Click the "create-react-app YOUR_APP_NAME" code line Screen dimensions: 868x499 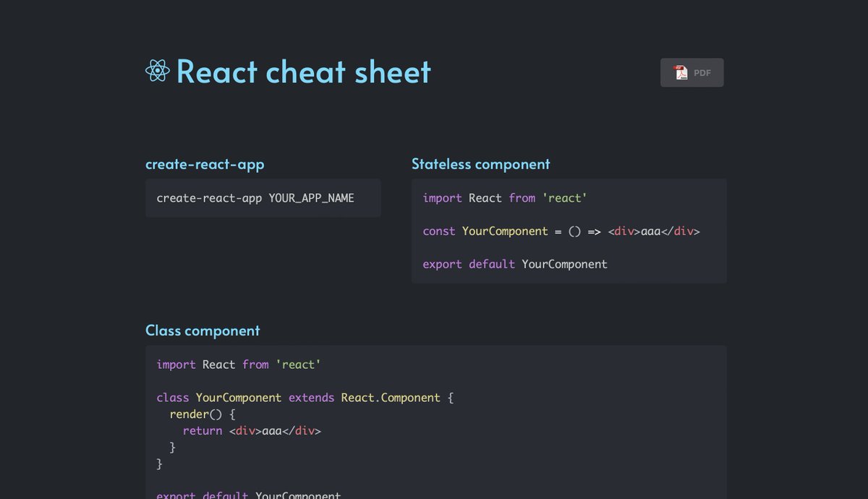click(x=255, y=198)
